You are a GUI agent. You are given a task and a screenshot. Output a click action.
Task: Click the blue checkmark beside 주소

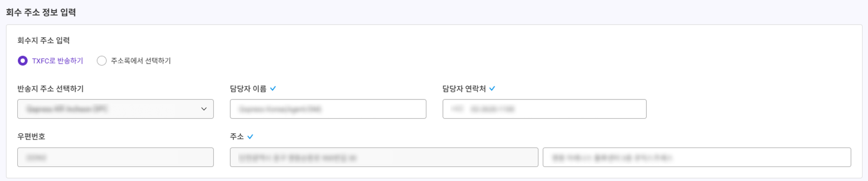point(250,136)
